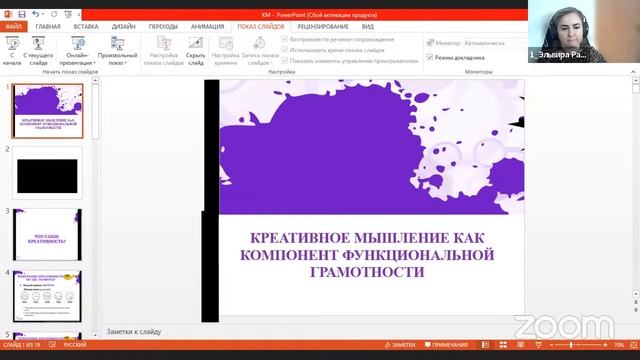
Task: Click zoom in plus button
Action: point(605,345)
